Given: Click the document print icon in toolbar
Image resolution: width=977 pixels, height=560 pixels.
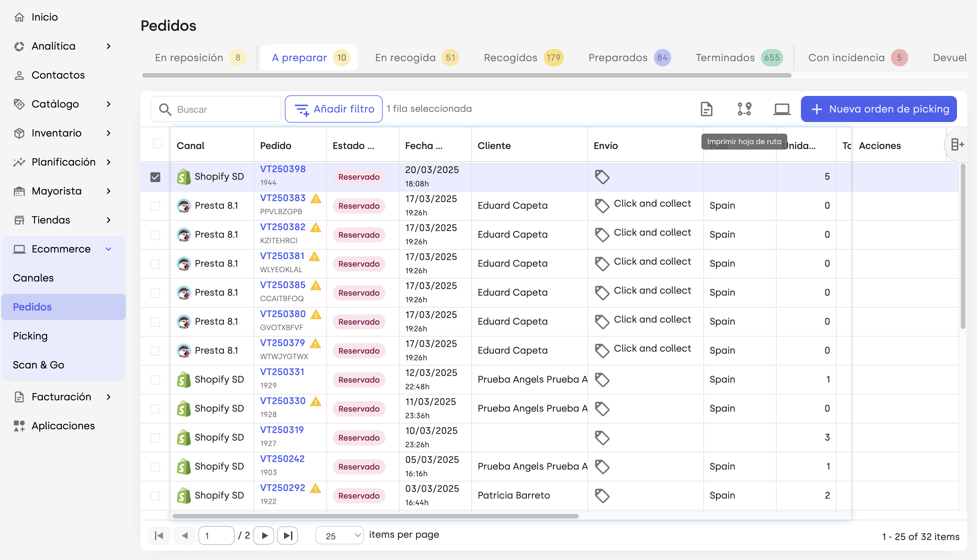Looking at the screenshot, I should (x=706, y=109).
